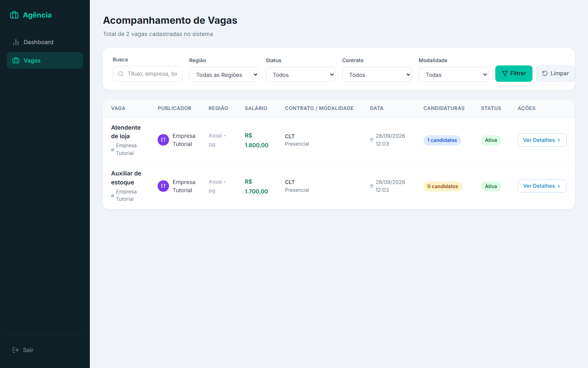
Task: Open the Status filter dropdown
Action: pos(301,74)
